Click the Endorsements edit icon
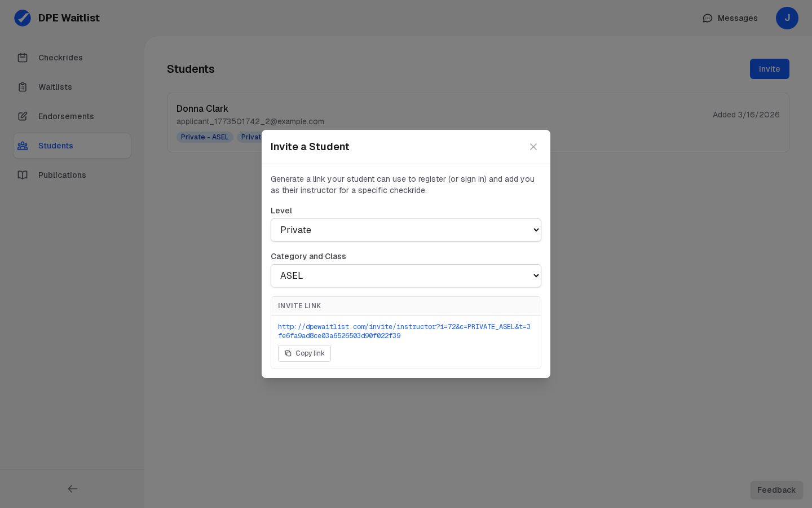Image resolution: width=812 pixels, height=508 pixels. pyautogui.click(x=23, y=116)
